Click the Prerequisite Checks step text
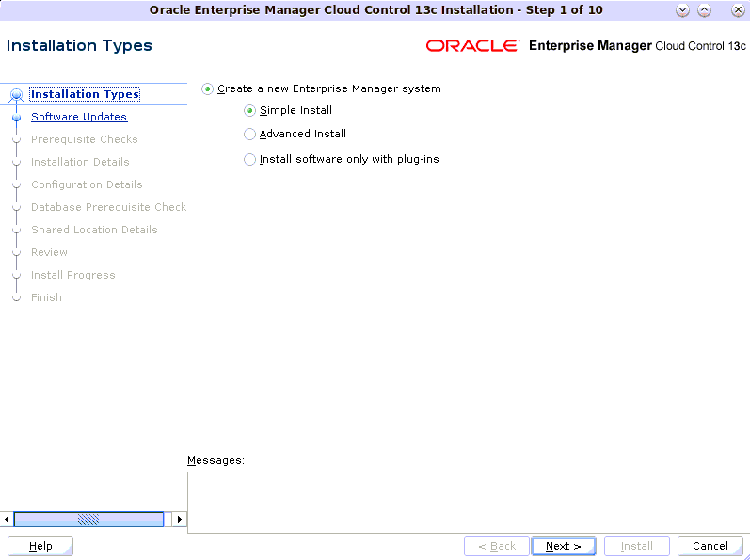 pyautogui.click(x=84, y=139)
